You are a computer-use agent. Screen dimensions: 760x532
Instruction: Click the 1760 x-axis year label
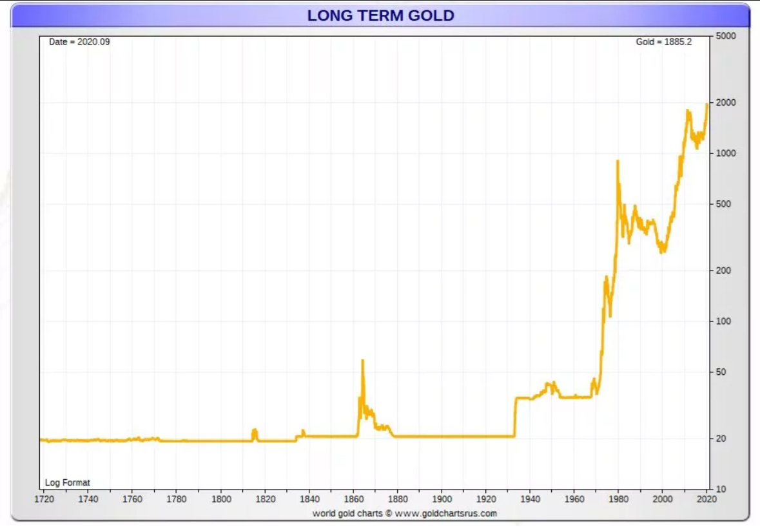[x=132, y=499]
